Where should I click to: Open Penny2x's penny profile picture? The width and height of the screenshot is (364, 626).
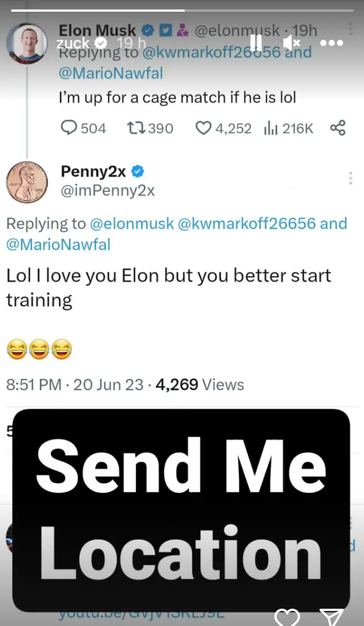[27, 182]
